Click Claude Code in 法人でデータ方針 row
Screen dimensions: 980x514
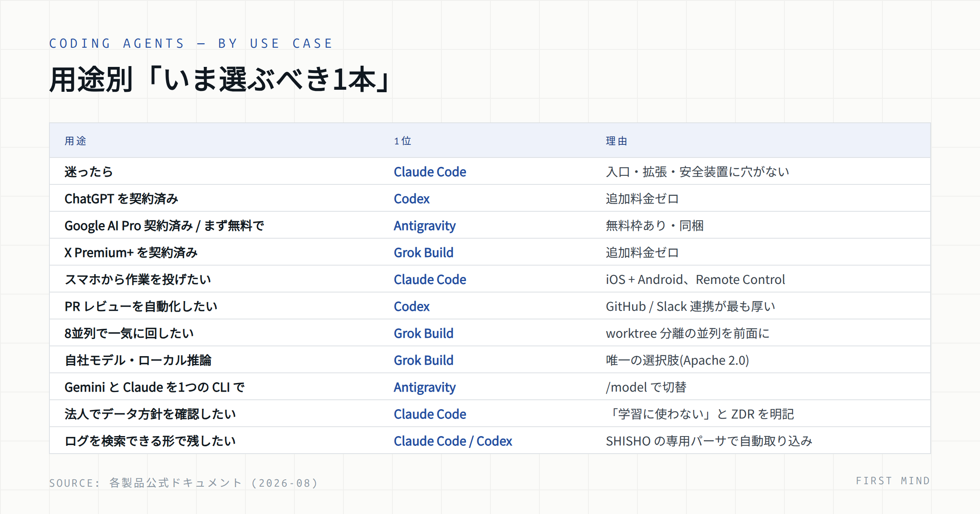tap(430, 414)
